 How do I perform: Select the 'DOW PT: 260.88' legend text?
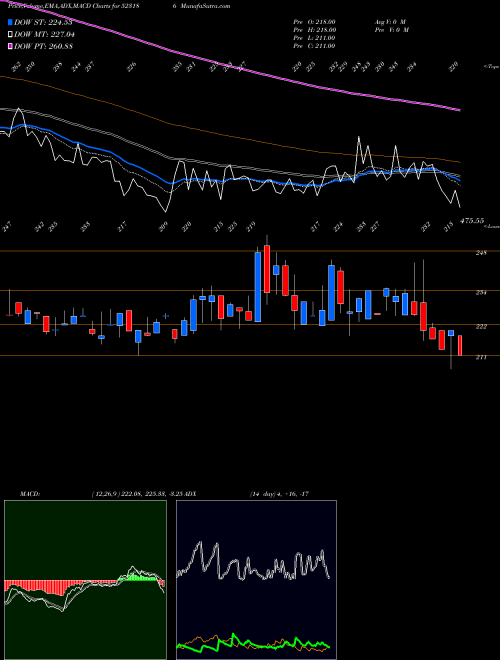[43, 46]
